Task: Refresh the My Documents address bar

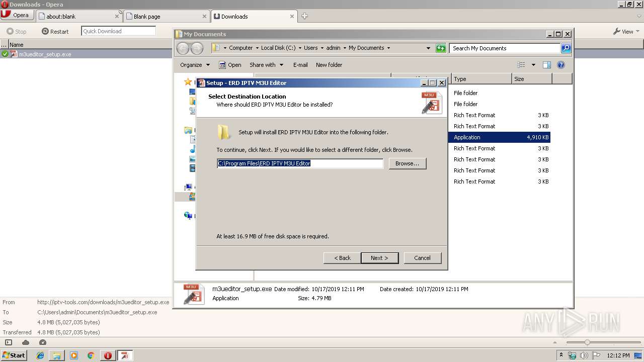Action: coord(441,48)
